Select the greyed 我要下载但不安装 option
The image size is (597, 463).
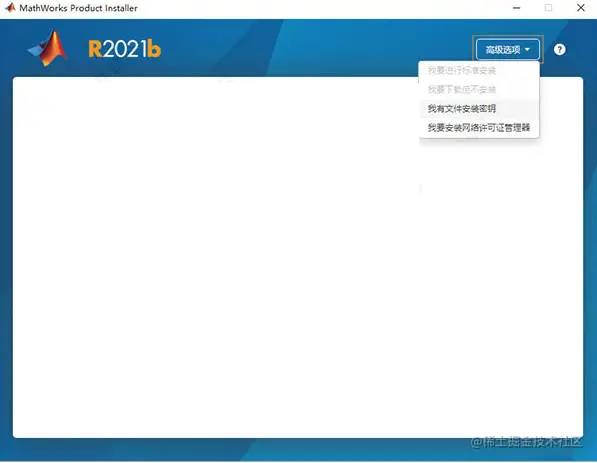479,89
